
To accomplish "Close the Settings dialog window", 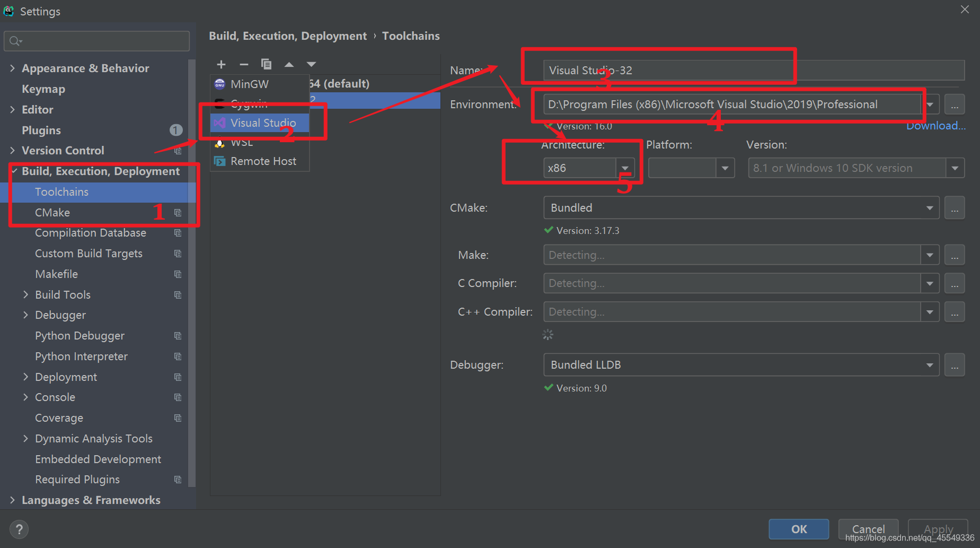I will coord(965,10).
